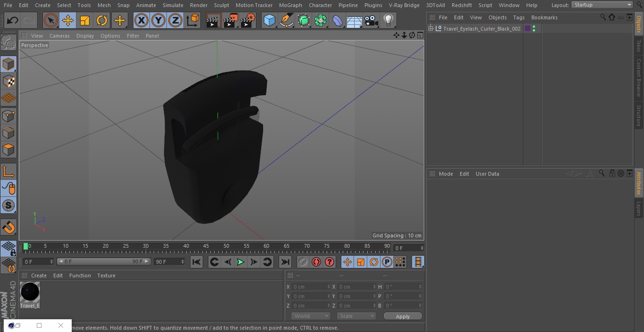Viewport: 644px width, 332px height.
Task: Switch to Texture mode
Action: tap(8, 81)
